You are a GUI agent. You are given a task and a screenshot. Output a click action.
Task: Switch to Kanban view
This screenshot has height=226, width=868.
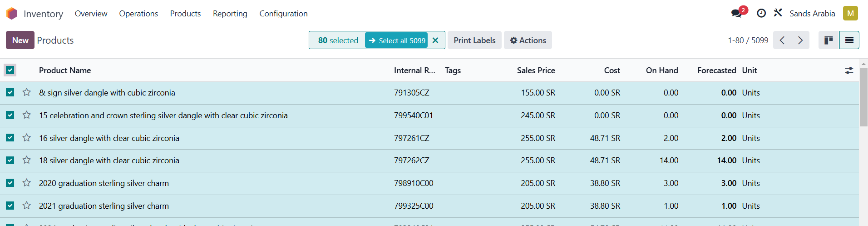pos(829,40)
